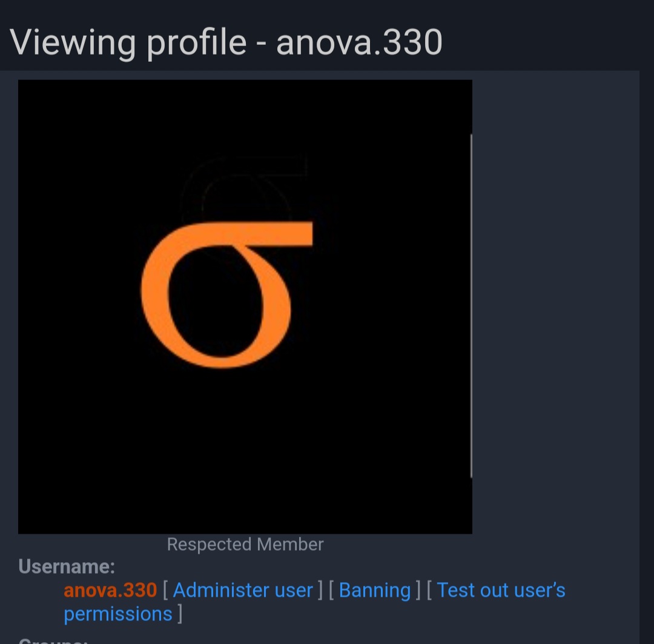This screenshot has width=654, height=644.
Task: Click the orange sigma symbol in the avatar
Action: click(x=226, y=294)
